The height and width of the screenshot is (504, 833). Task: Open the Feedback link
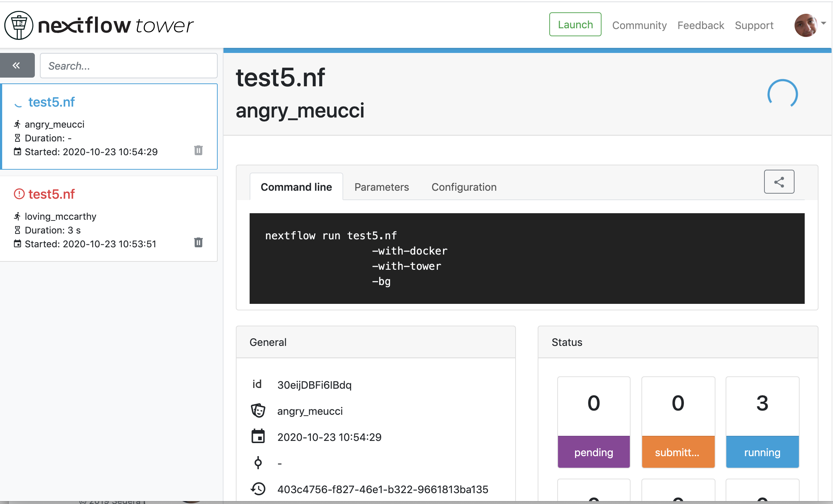tap(701, 25)
